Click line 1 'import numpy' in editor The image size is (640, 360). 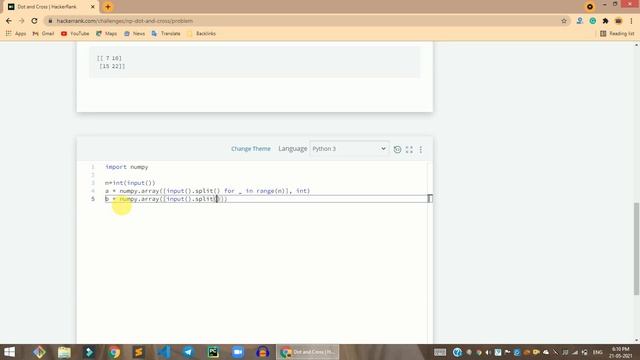(127, 167)
